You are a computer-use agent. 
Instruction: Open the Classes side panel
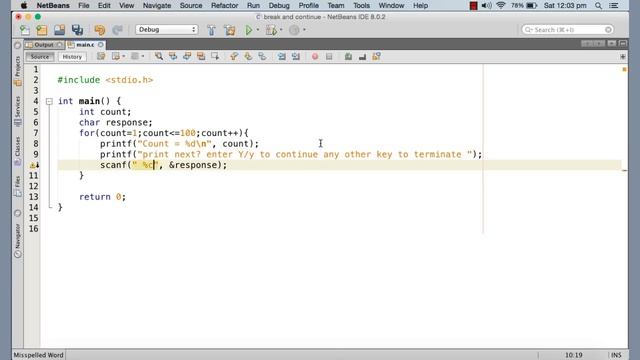[18, 151]
